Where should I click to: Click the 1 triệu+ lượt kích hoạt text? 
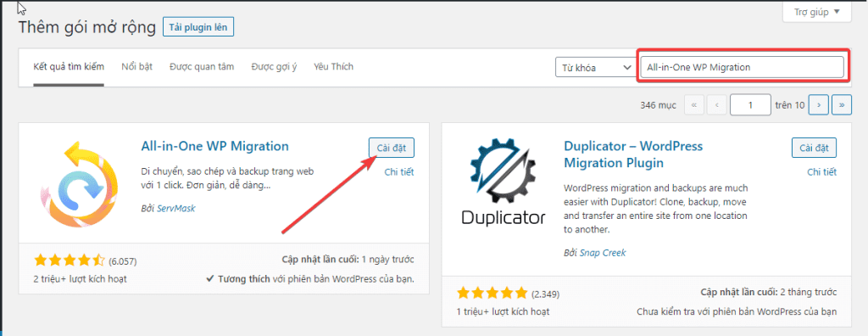pyautogui.click(x=504, y=311)
